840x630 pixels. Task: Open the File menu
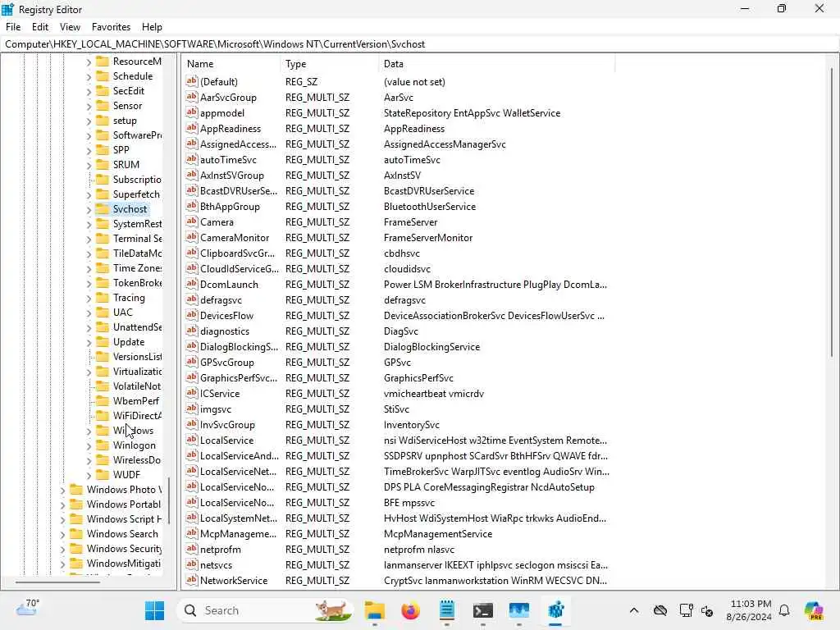13,27
